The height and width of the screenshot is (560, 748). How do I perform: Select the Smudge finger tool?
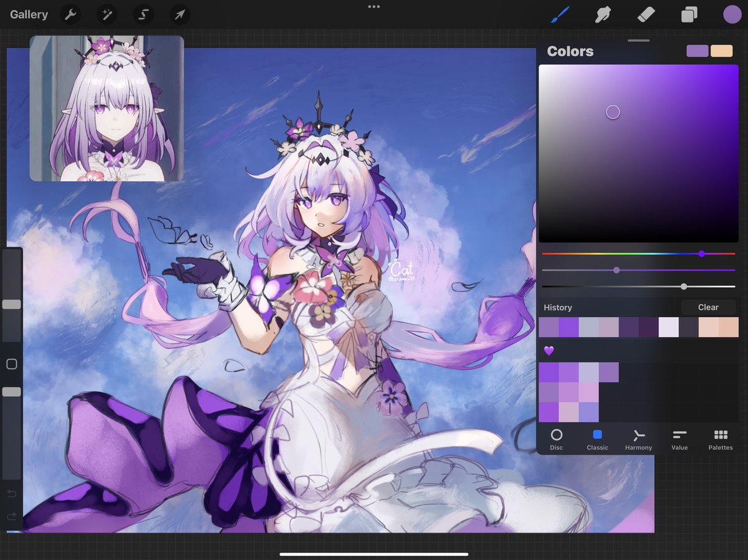tap(603, 14)
